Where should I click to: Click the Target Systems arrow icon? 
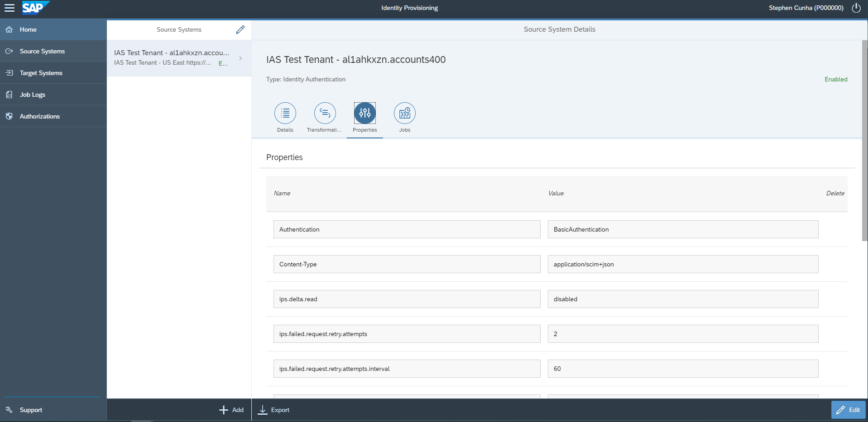pos(9,73)
